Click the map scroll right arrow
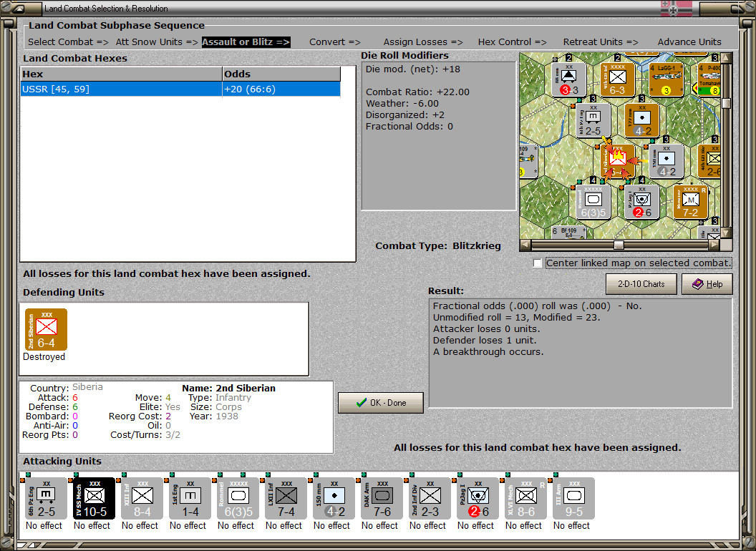The image size is (756, 551). 714,245
